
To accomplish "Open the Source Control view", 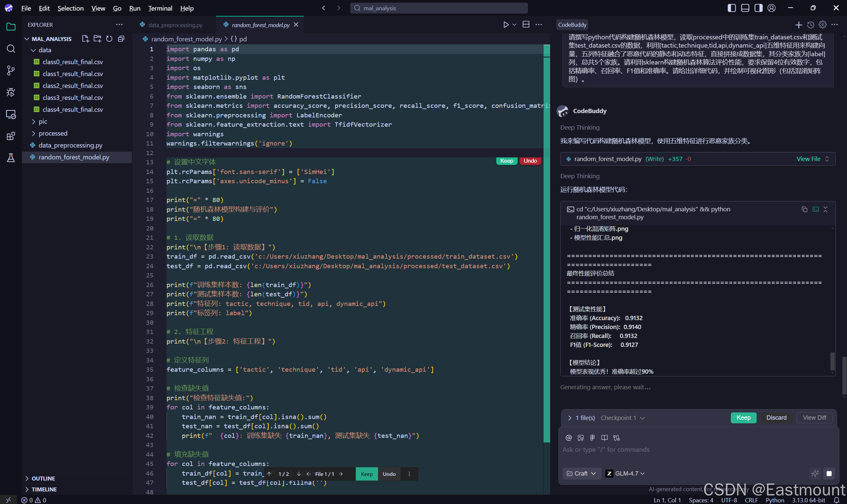I will click(11, 70).
